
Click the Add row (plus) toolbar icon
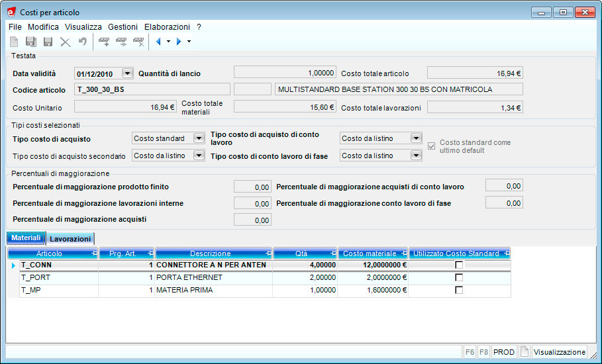click(x=104, y=42)
